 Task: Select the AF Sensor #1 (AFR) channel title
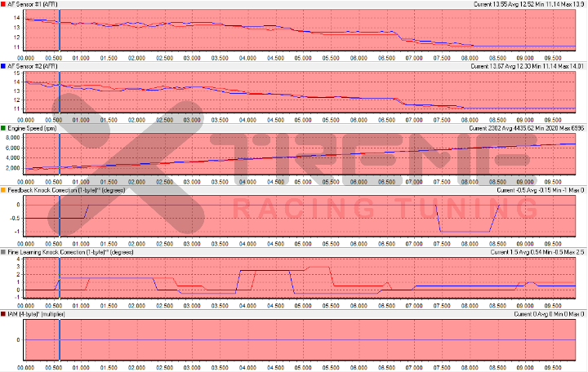(30, 4)
